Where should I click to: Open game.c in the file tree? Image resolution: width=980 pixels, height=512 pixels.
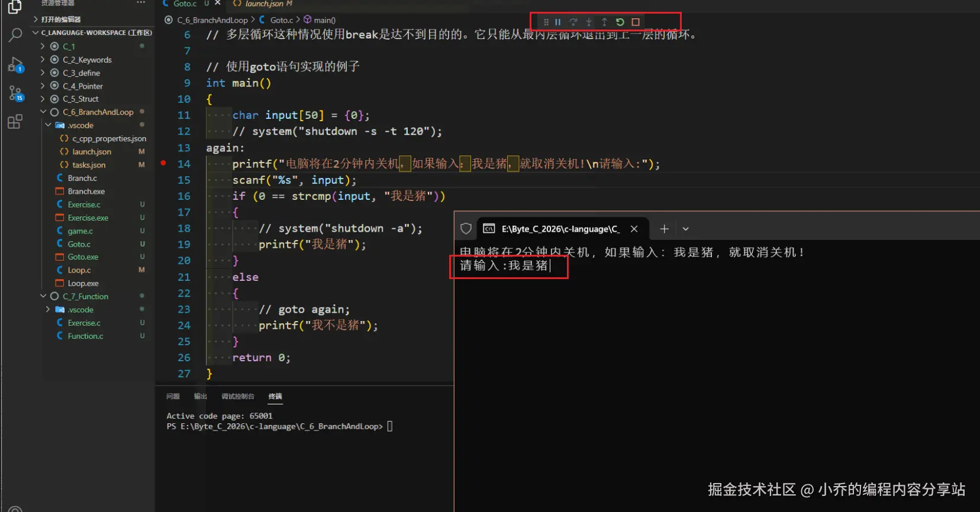[80, 231]
